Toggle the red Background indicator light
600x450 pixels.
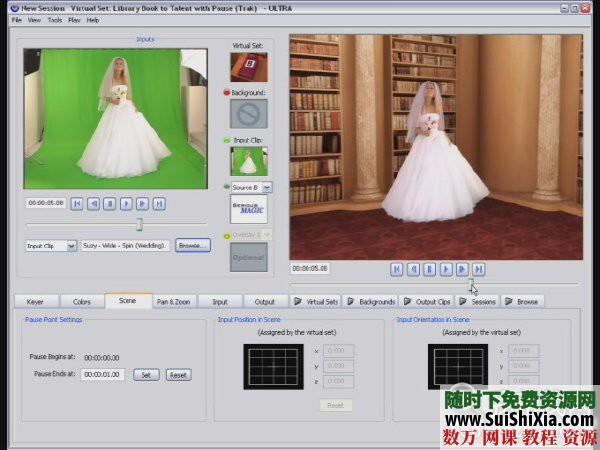[x=227, y=92]
